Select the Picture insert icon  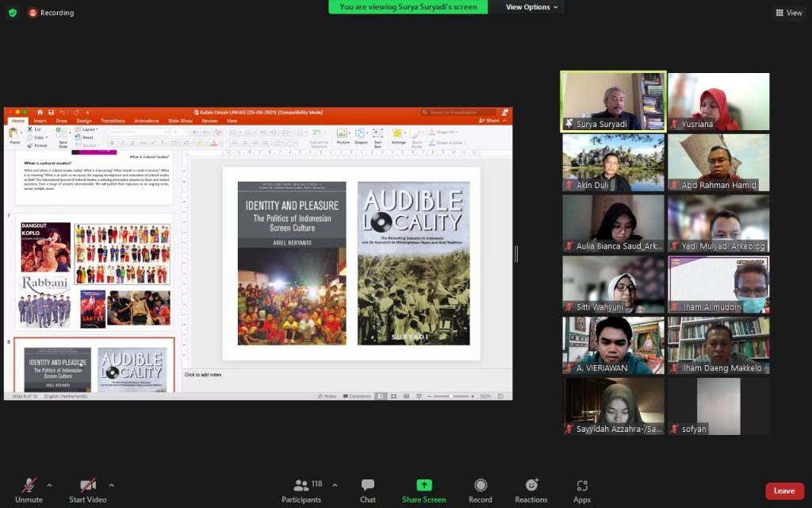(x=341, y=133)
